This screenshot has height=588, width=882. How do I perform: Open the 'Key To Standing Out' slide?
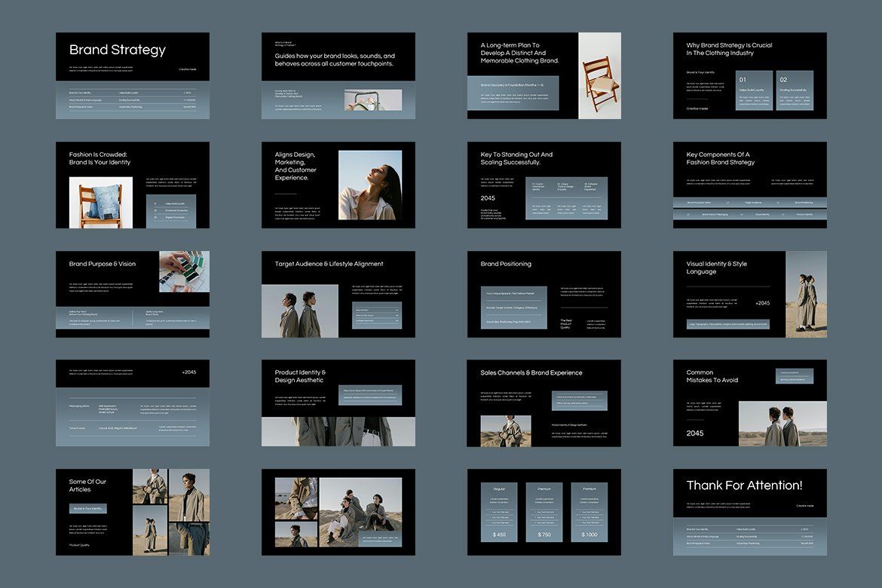tap(544, 185)
